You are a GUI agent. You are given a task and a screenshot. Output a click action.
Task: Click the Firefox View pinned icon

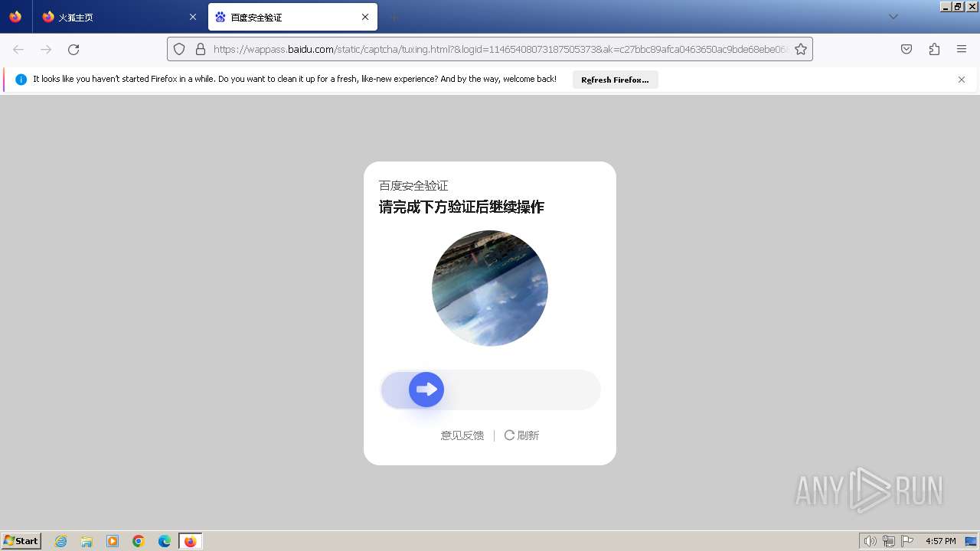(15, 17)
